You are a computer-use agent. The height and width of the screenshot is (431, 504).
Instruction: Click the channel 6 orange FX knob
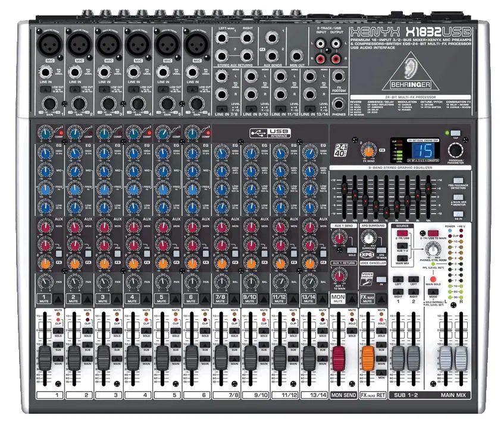(x=192, y=263)
